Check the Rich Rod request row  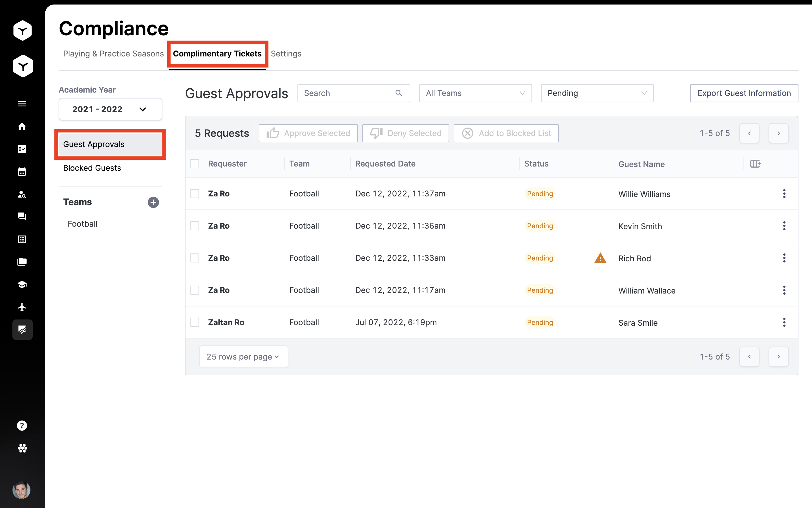pyautogui.click(x=195, y=258)
